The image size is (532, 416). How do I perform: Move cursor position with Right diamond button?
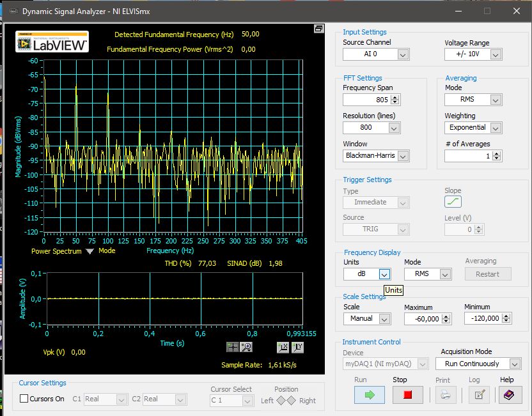pyautogui.click(x=292, y=401)
